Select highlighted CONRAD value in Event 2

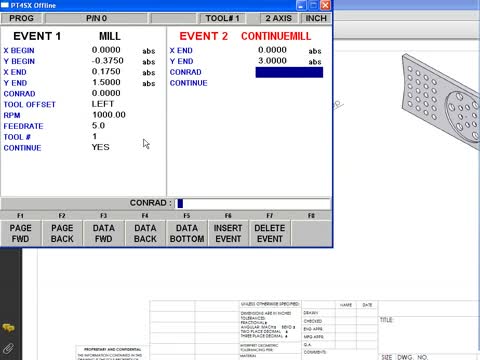289,72
